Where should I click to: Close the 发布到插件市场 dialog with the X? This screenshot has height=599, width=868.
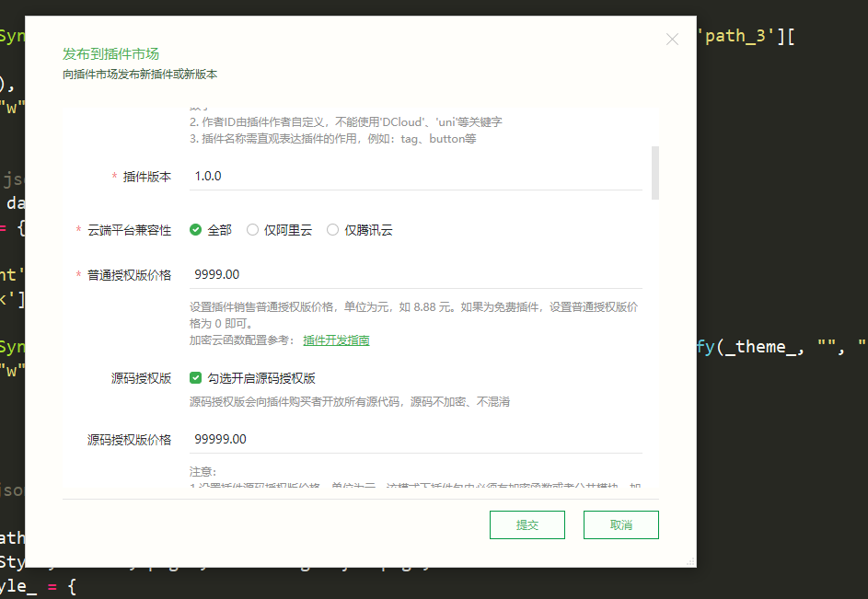point(672,40)
